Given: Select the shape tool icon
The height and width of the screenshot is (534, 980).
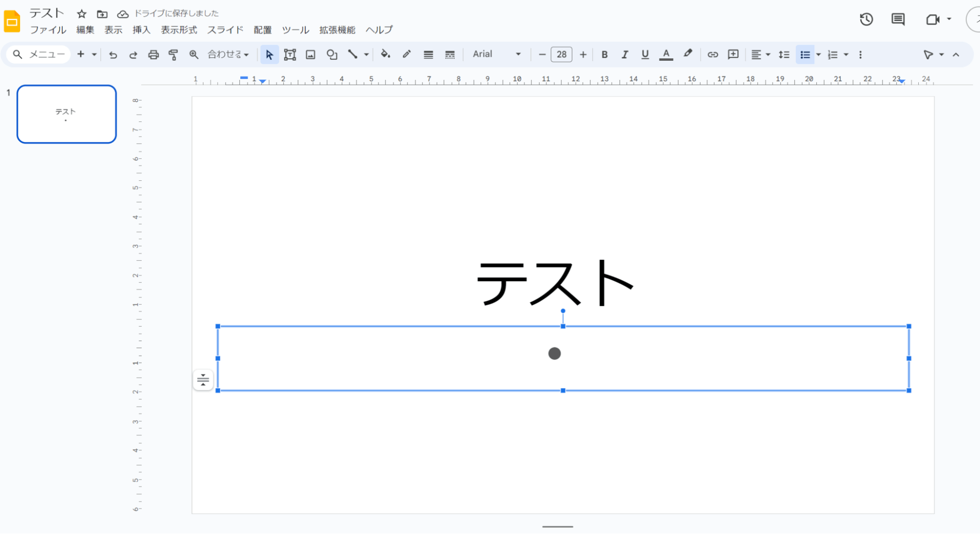Looking at the screenshot, I should point(332,54).
